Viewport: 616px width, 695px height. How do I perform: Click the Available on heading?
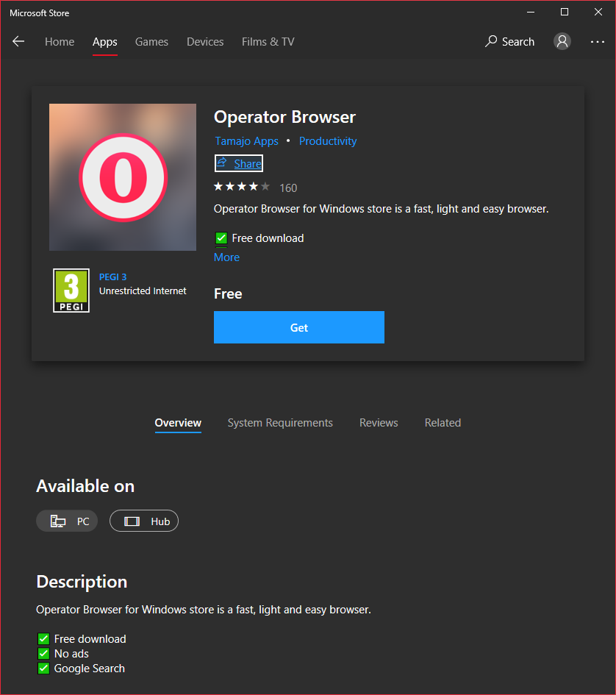[85, 486]
